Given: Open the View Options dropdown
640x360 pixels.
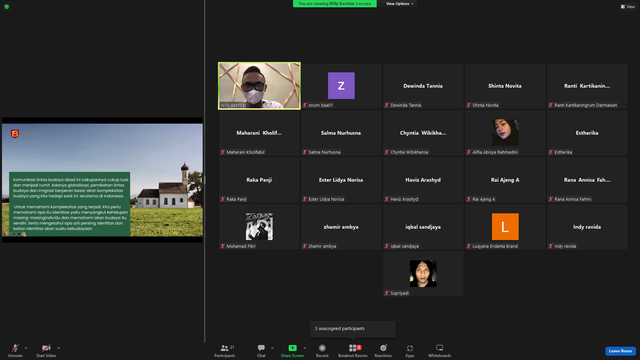Looking at the screenshot, I should [x=400, y=4].
